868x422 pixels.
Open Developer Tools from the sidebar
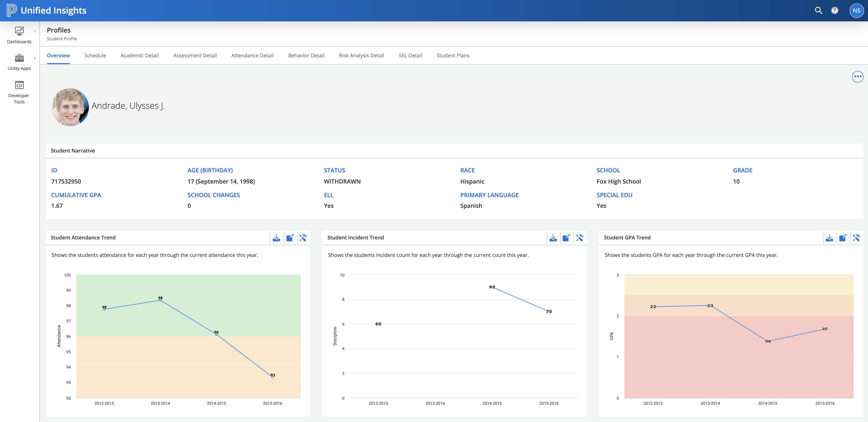pyautogui.click(x=19, y=85)
